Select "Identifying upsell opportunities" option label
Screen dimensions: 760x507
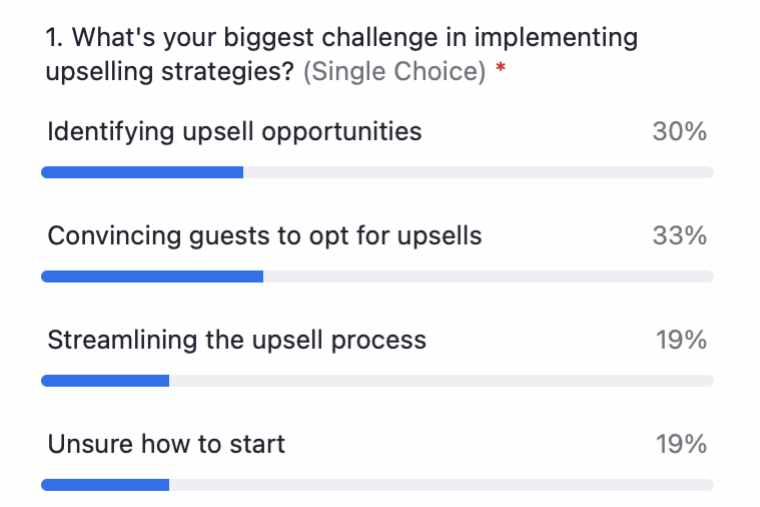coord(235,132)
